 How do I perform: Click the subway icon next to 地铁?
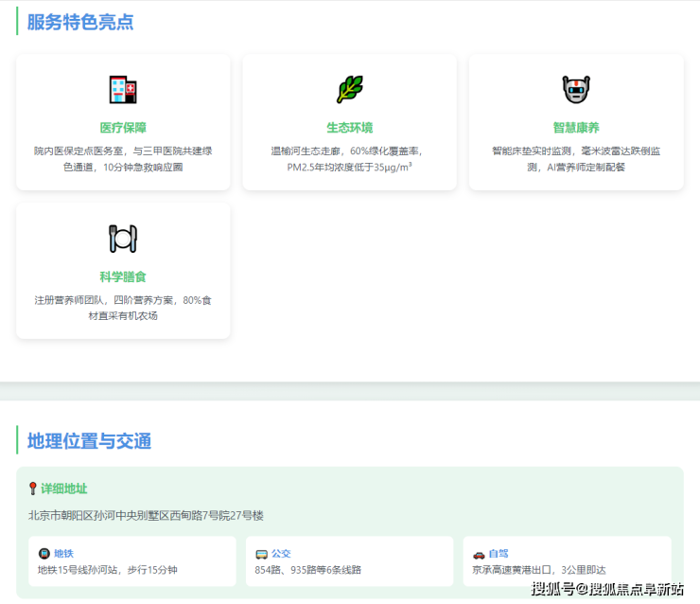click(44, 554)
